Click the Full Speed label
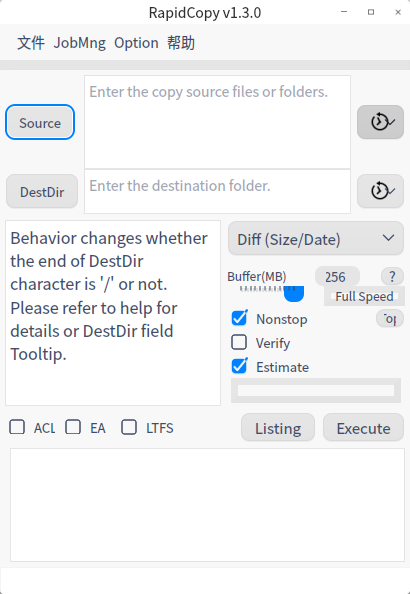The width and height of the screenshot is (410, 594). [x=364, y=296]
